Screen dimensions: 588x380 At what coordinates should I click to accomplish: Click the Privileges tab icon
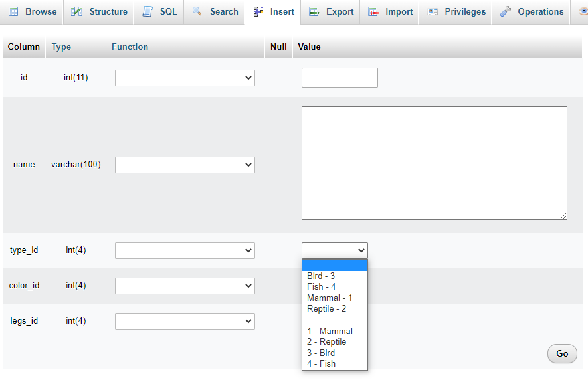433,12
